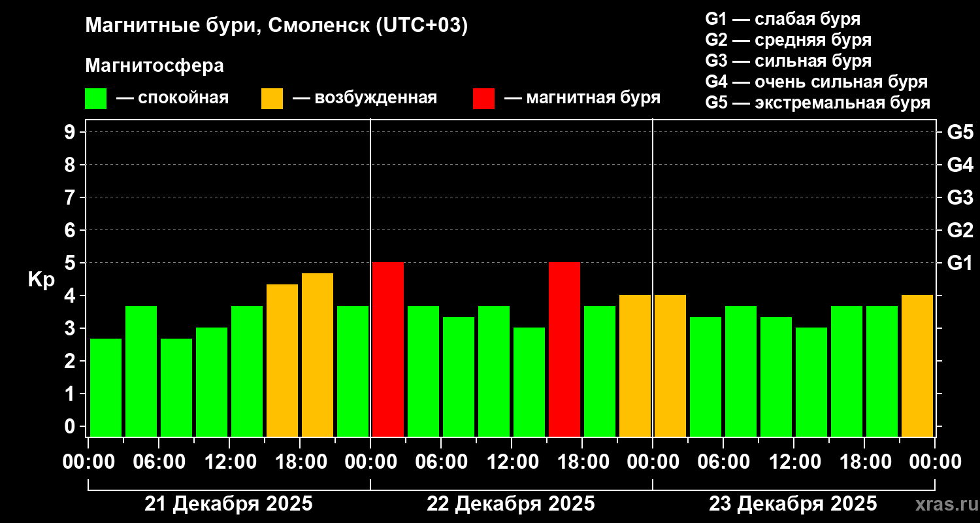The image size is (980, 523).
Task: Click the 'G4 — очень сильная буря' line
Action: [817, 82]
